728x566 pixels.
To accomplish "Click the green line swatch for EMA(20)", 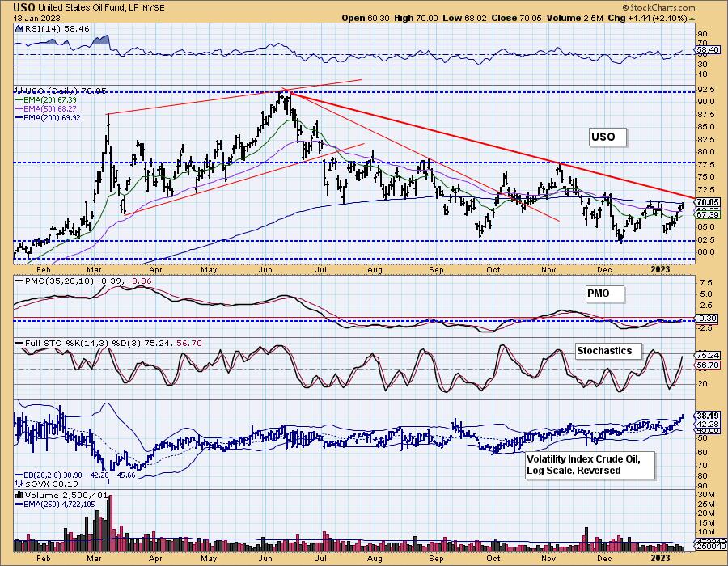I will click(x=20, y=100).
